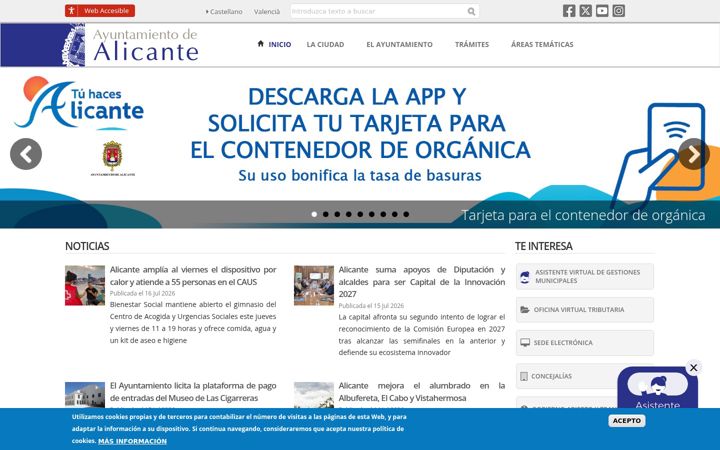
Task: Click 'Publicada el 16 jul 2026' date
Action: point(142,293)
